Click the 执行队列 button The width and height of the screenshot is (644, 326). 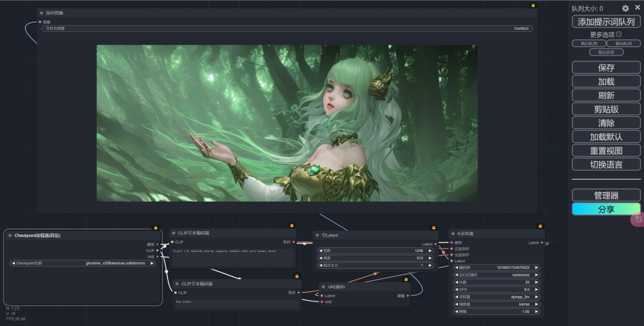click(x=589, y=43)
